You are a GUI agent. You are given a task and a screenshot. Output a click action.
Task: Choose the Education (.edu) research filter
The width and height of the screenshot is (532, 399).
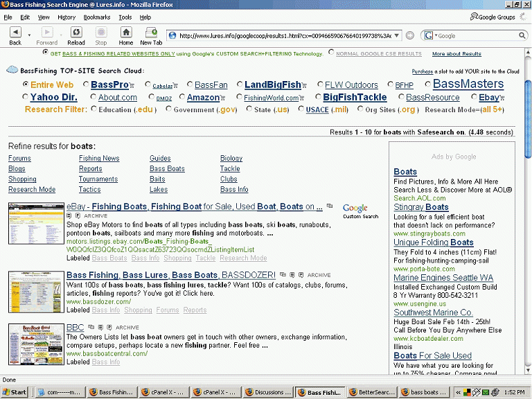tap(93, 109)
